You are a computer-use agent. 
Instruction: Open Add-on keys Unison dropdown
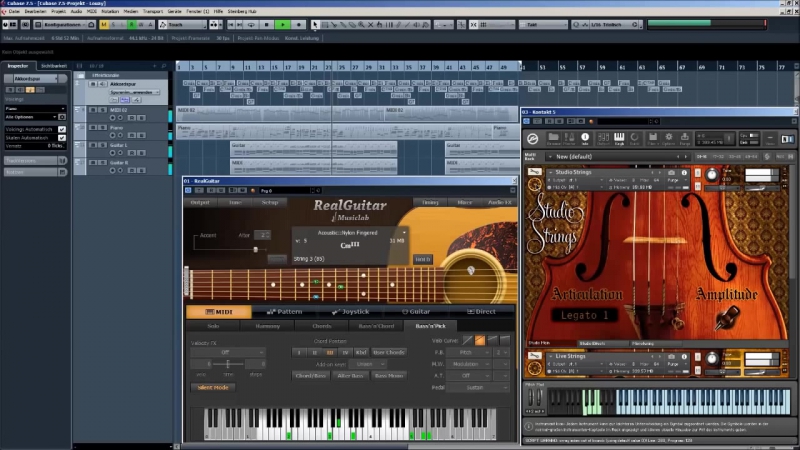(367, 364)
